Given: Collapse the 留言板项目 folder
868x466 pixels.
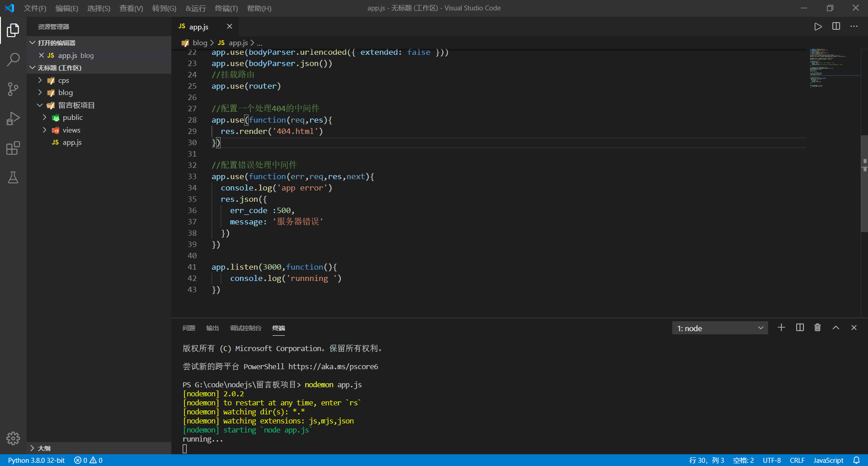Looking at the screenshot, I should (x=40, y=105).
